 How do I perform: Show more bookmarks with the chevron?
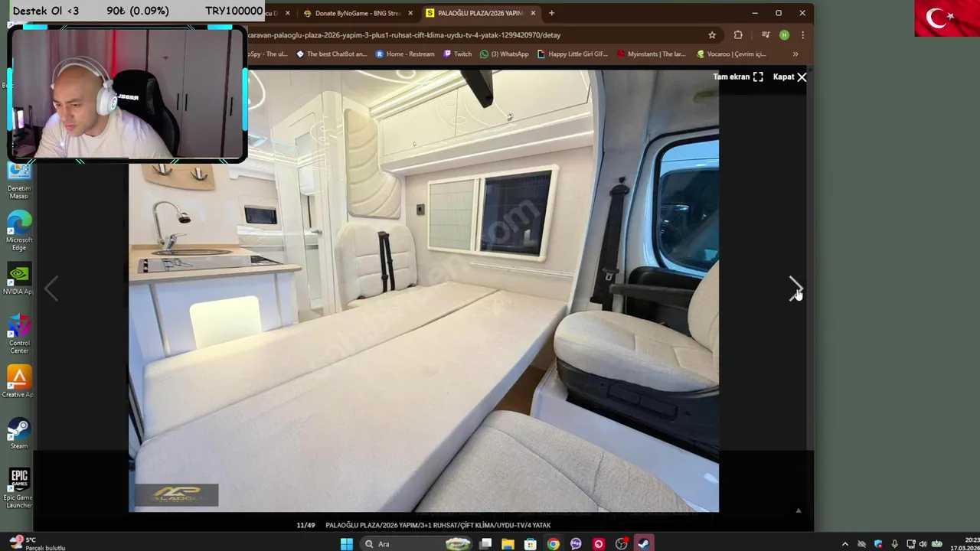click(x=795, y=54)
